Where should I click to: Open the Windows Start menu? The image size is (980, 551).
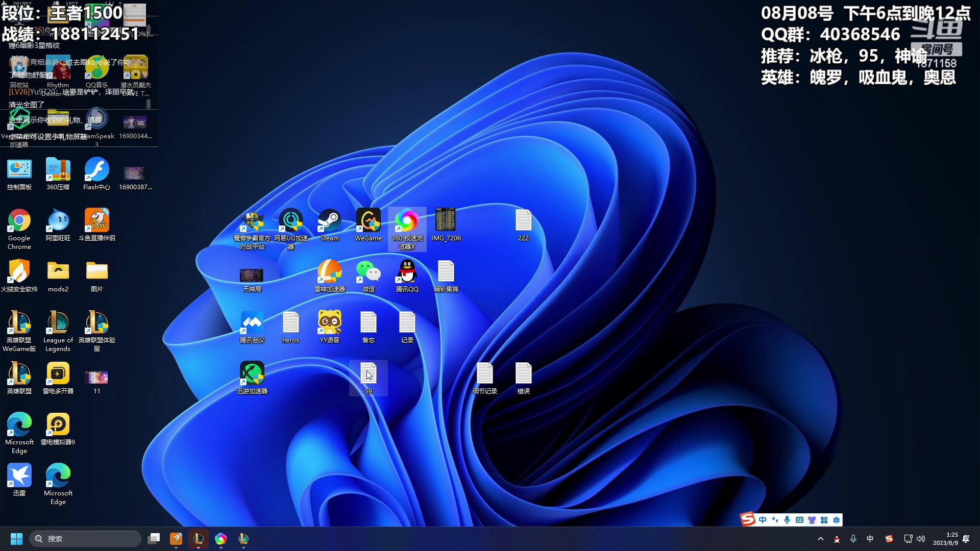click(16, 539)
